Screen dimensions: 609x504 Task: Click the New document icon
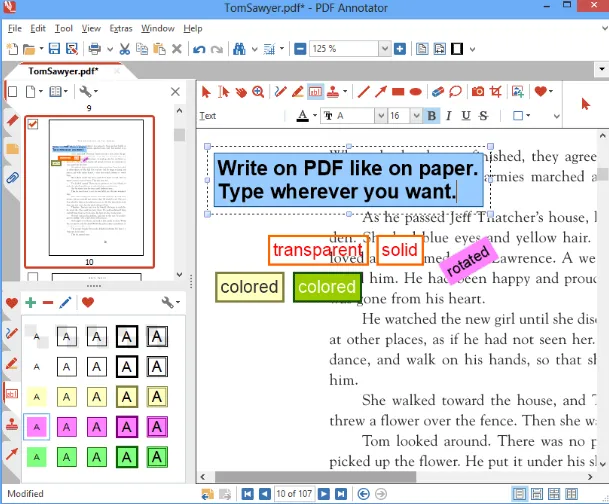(12, 49)
